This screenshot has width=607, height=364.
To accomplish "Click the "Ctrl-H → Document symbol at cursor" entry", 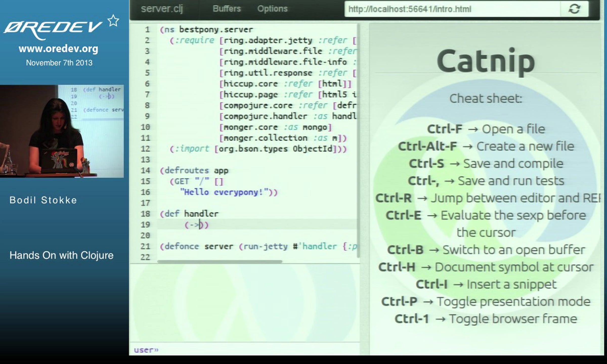I will tap(486, 267).
